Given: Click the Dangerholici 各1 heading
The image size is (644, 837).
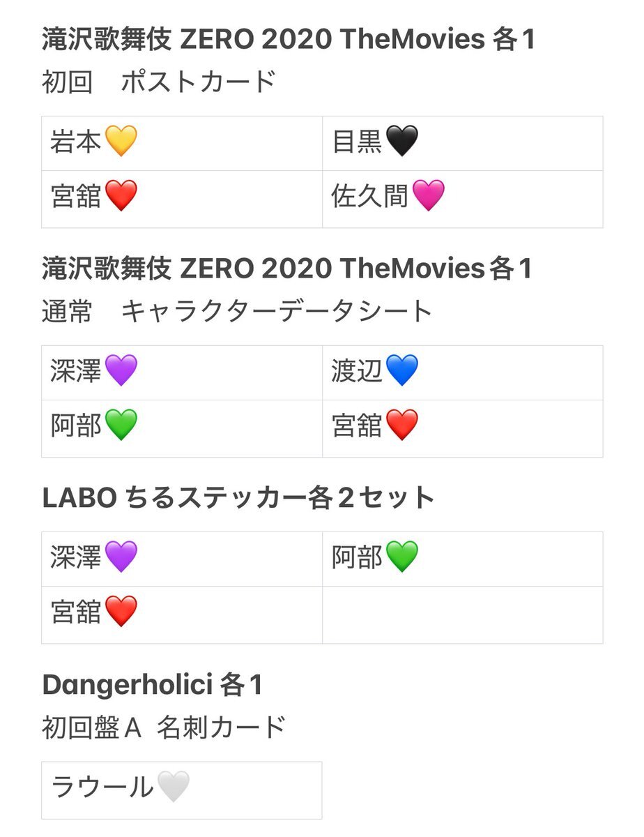Looking at the screenshot, I should pos(152,685).
